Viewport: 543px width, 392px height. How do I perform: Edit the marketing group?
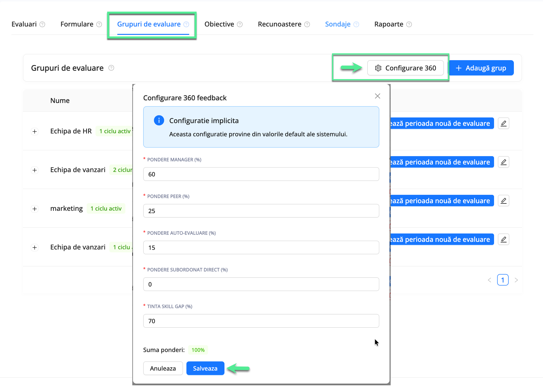click(x=504, y=201)
